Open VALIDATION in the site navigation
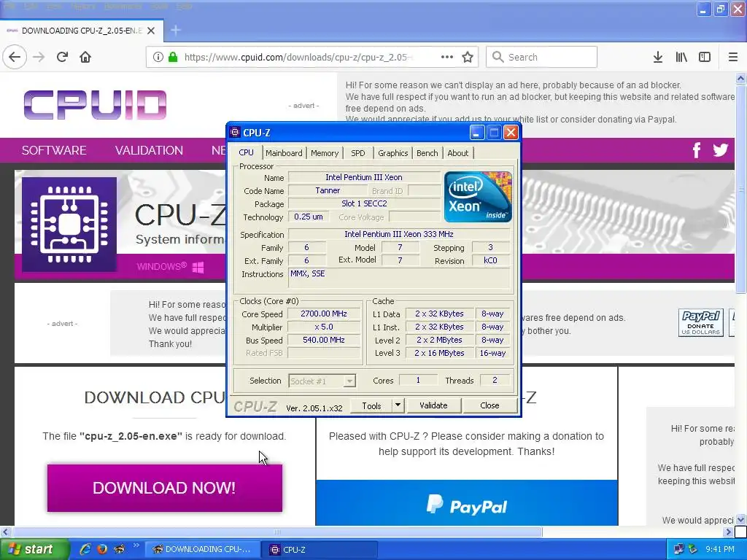Image resolution: width=747 pixels, height=560 pixels. tap(149, 150)
